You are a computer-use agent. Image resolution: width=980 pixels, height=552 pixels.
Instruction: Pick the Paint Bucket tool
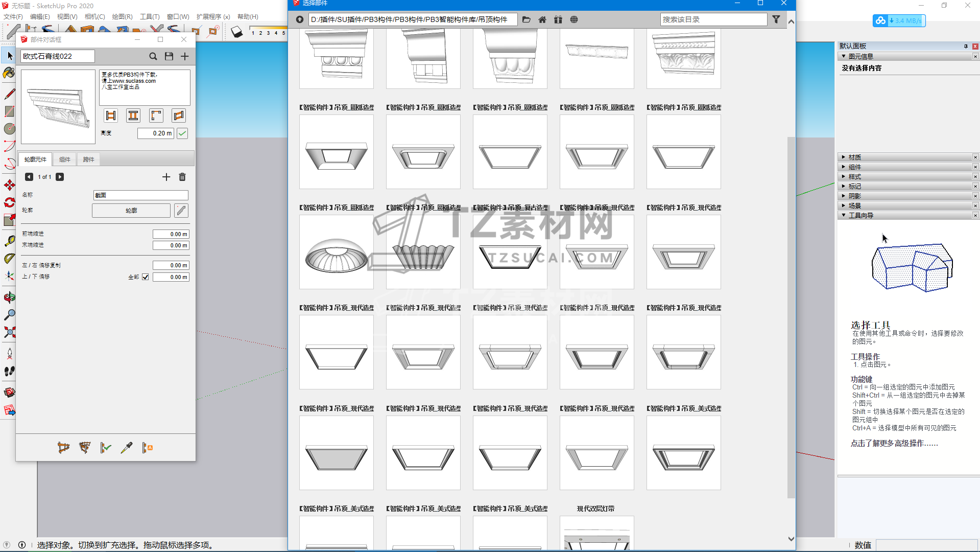9,73
